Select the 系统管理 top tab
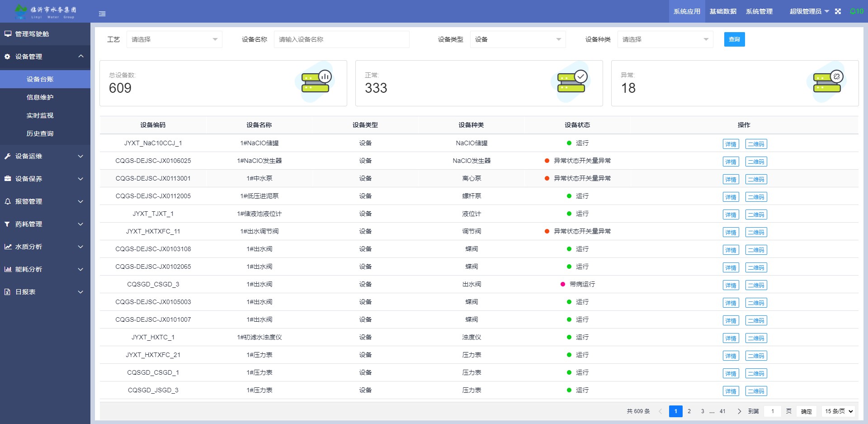The width and height of the screenshot is (868, 424). tap(759, 11)
